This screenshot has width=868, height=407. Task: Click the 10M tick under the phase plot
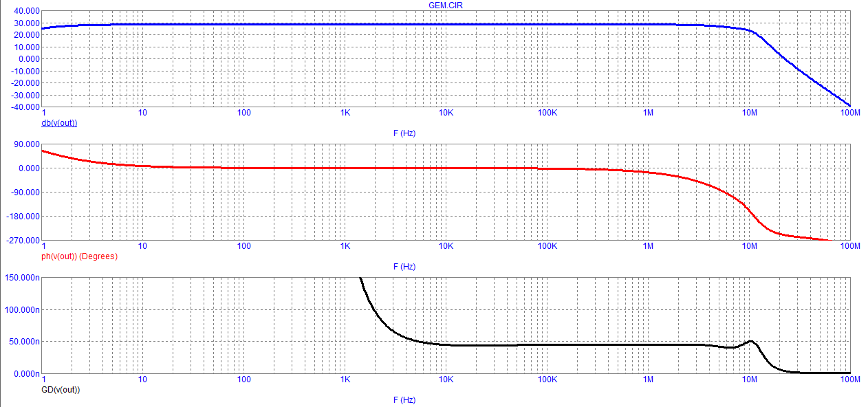click(x=749, y=246)
